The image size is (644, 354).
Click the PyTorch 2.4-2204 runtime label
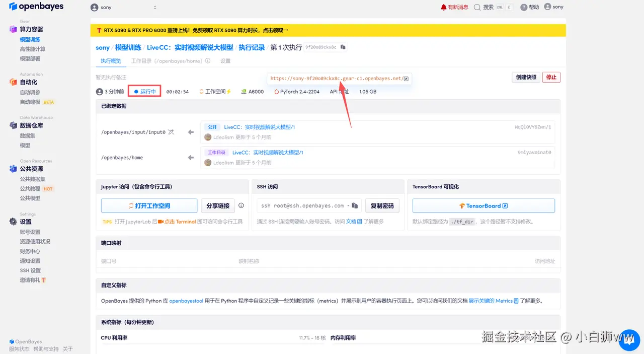pos(297,92)
